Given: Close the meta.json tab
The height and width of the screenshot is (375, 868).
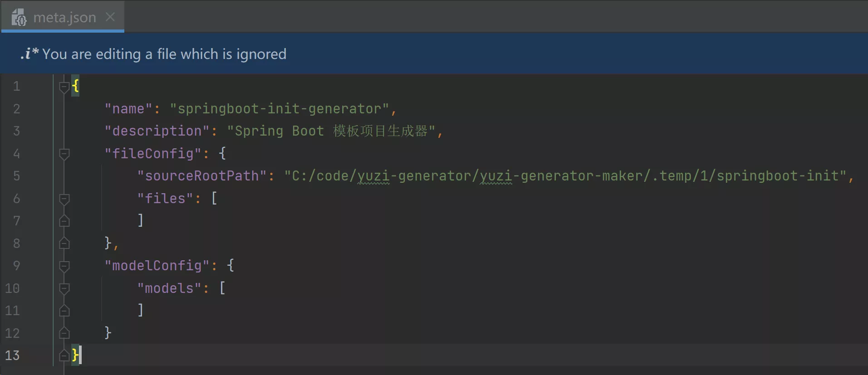Looking at the screenshot, I should click(110, 17).
